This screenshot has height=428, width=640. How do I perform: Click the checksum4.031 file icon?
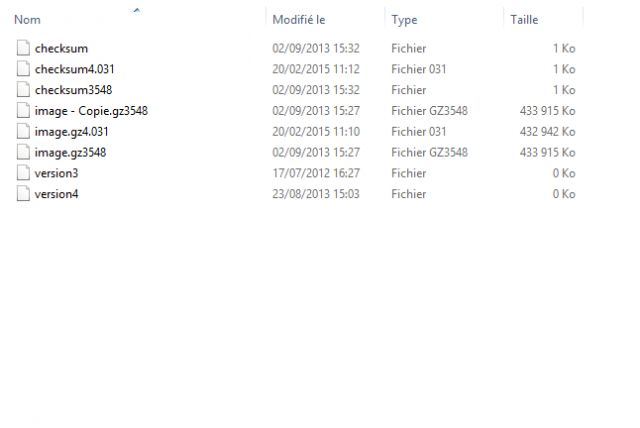pyautogui.click(x=23, y=69)
